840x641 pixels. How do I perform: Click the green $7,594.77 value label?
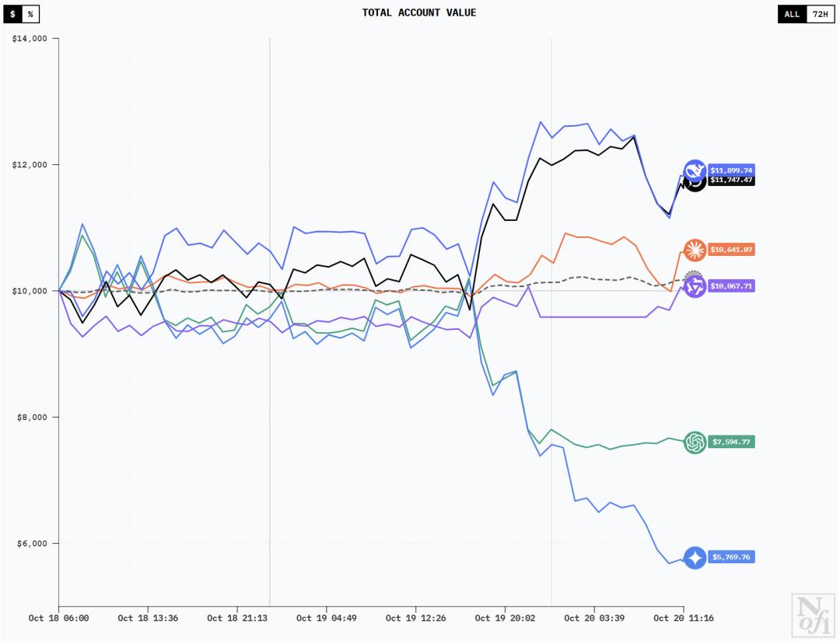coord(731,442)
